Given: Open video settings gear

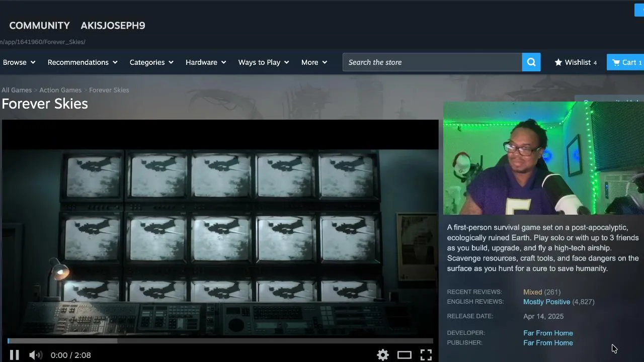Looking at the screenshot, I should [383, 355].
